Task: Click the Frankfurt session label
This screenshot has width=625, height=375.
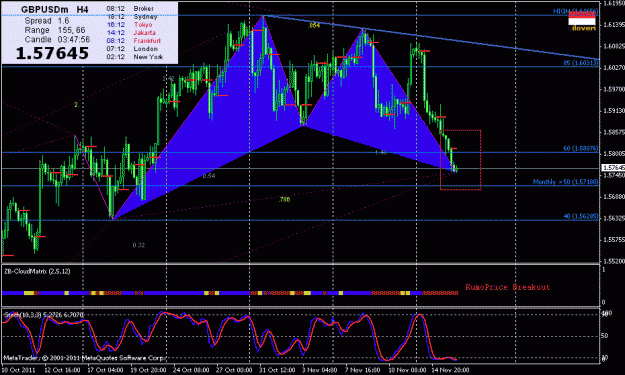Action: (x=147, y=41)
